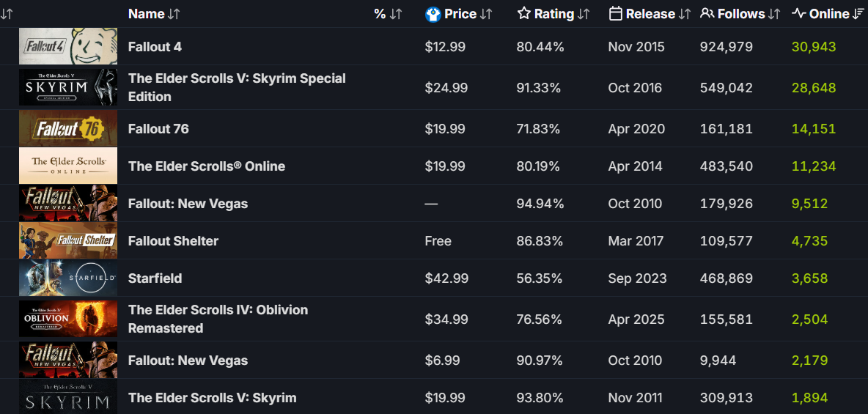The image size is (868, 414).
Task: Open The Elder Scrolls® Online link
Action: coord(207,166)
